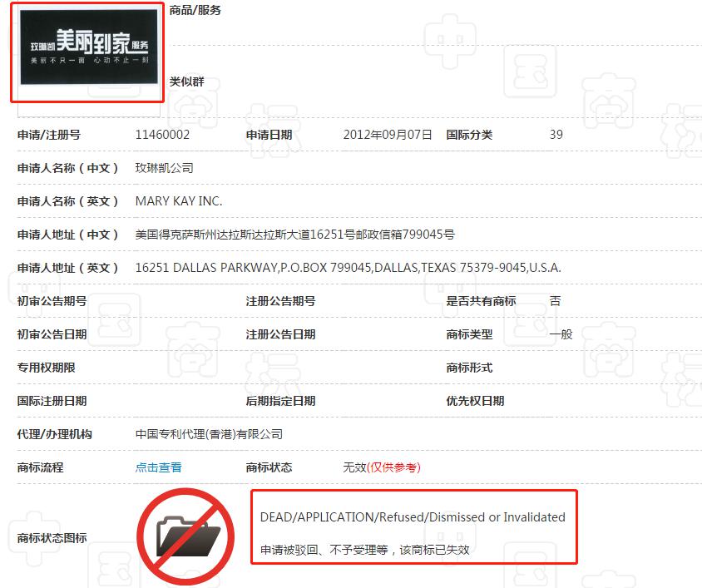Click the 商标状态图标 label
The image size is (702, 588).
pyautogui.click(x=52, y=538)
